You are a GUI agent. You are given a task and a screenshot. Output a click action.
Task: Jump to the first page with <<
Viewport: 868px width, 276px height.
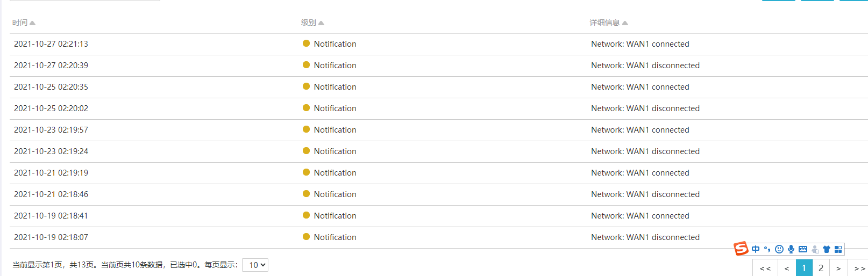765,268
